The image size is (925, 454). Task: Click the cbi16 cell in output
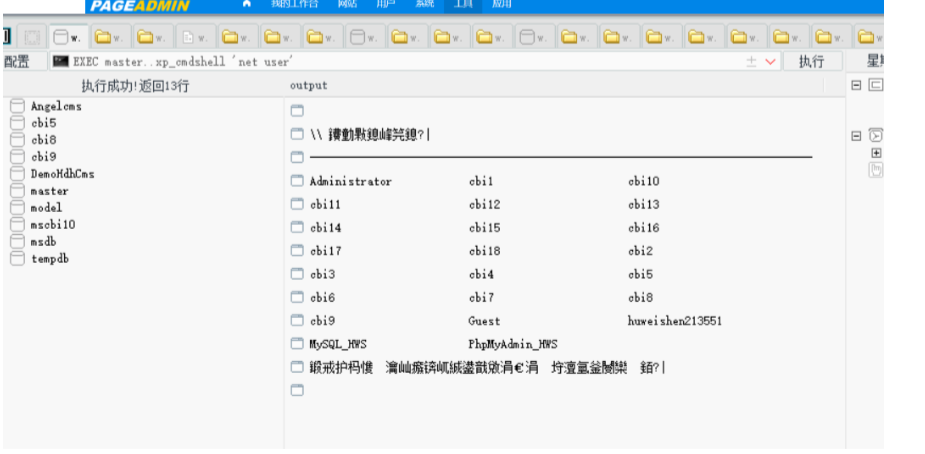pos(644,228)
